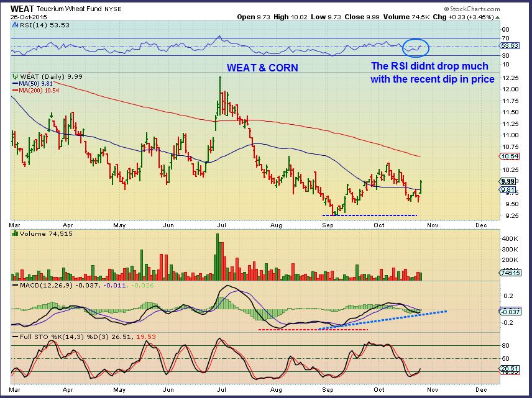Viewport: 532px width, 398px height.
Task: Click the 53.53 RSI value tag
Action: 510,45
